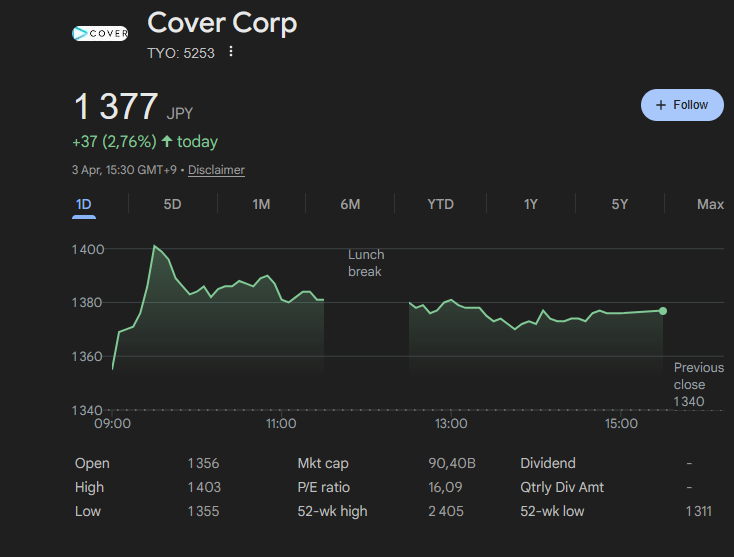Select the YTD chart tab

coord(440,205)
